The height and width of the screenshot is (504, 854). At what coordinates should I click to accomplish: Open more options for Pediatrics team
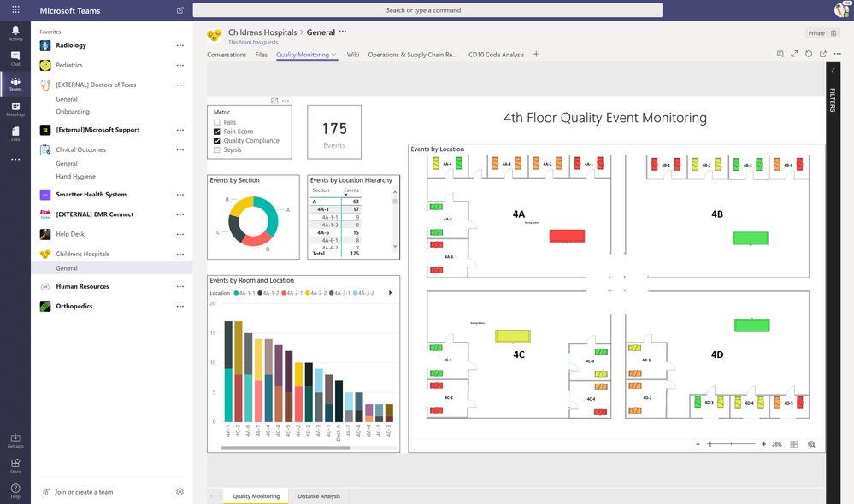[180, 65]
